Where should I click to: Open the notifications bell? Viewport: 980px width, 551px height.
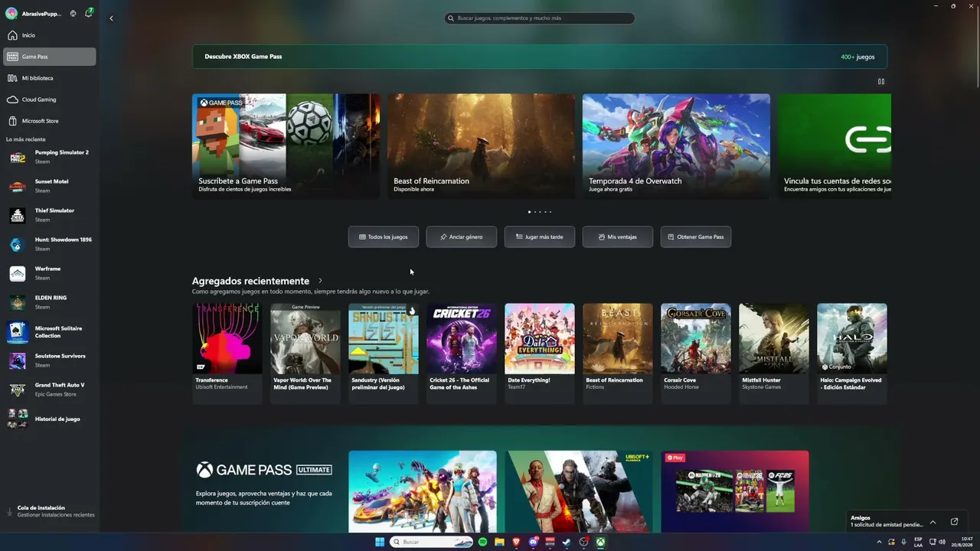89,13
